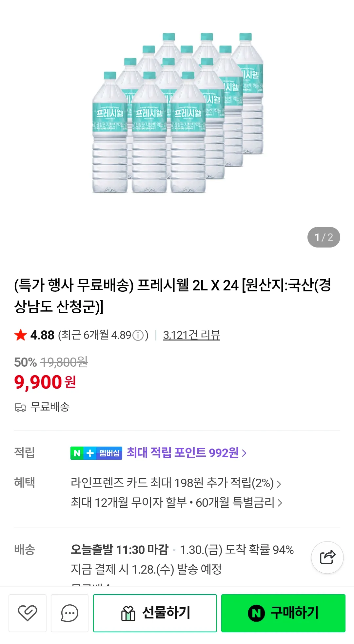The height and width of the screenshot is (644, 354).
Task: Tap the delivery truck icon
Action: coord(20,407)
